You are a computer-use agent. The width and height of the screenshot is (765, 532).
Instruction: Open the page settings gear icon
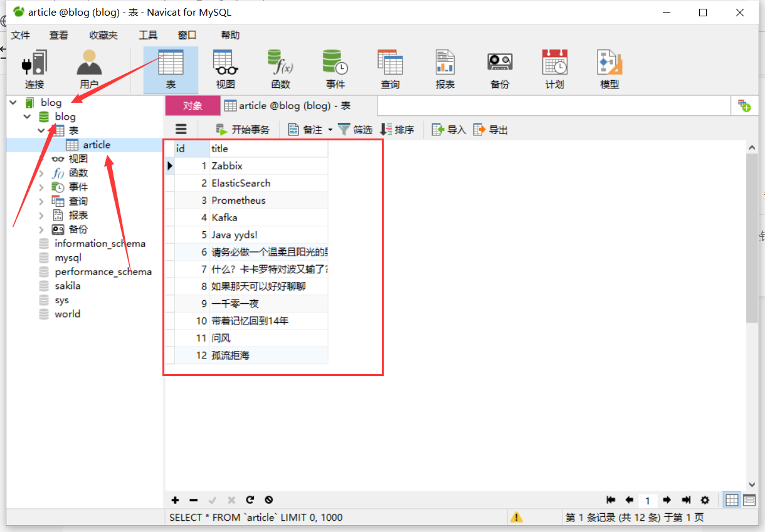(705, 500)
